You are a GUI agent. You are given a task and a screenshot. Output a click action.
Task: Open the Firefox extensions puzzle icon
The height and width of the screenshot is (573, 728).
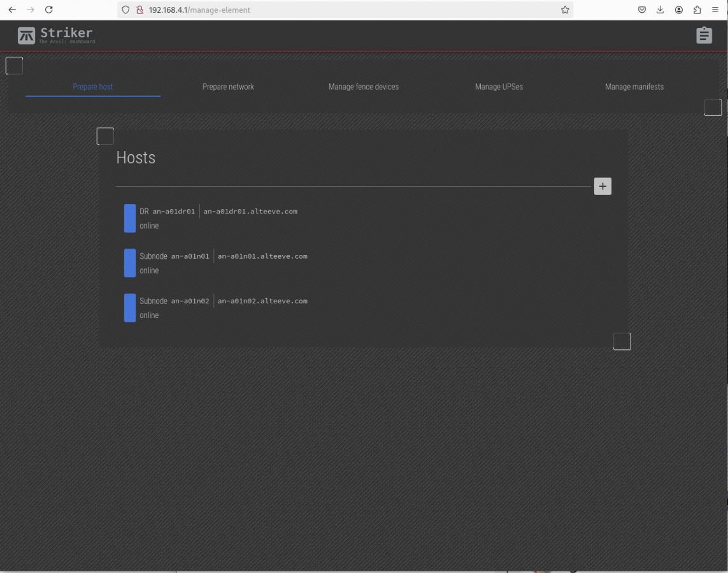point(697,10)
